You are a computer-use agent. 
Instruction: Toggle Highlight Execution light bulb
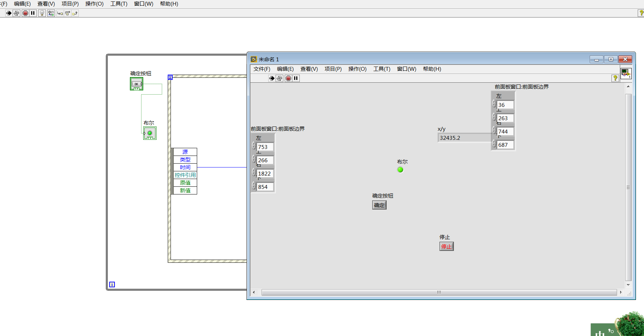pyautogui.click(x=42, y=13)
